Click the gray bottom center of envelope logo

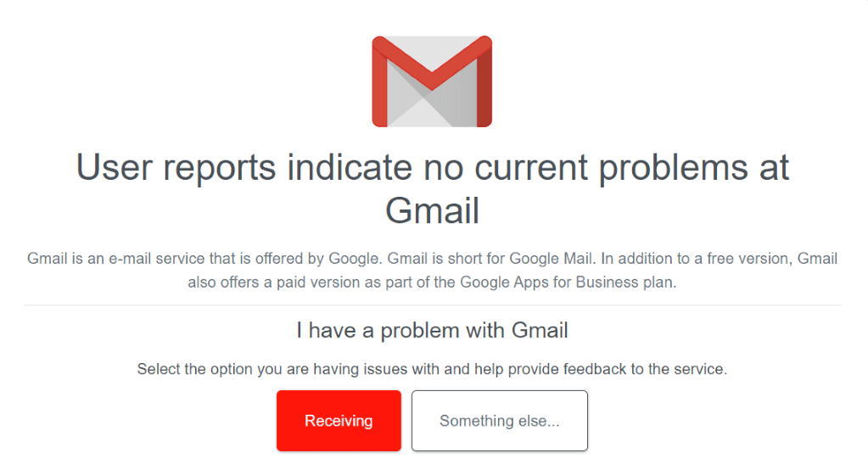432,116
